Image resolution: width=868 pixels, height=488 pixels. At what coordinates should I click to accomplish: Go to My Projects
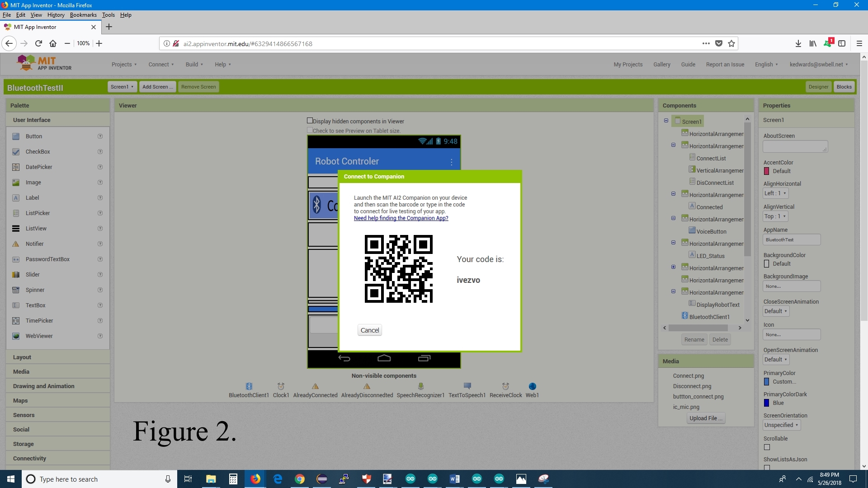click(628, 65)
